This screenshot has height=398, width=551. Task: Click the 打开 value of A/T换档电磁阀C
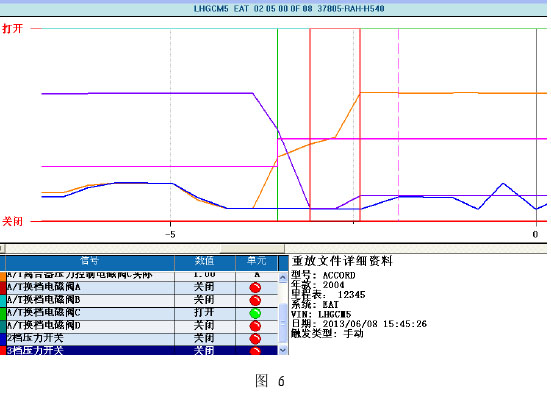click(204, 313)
